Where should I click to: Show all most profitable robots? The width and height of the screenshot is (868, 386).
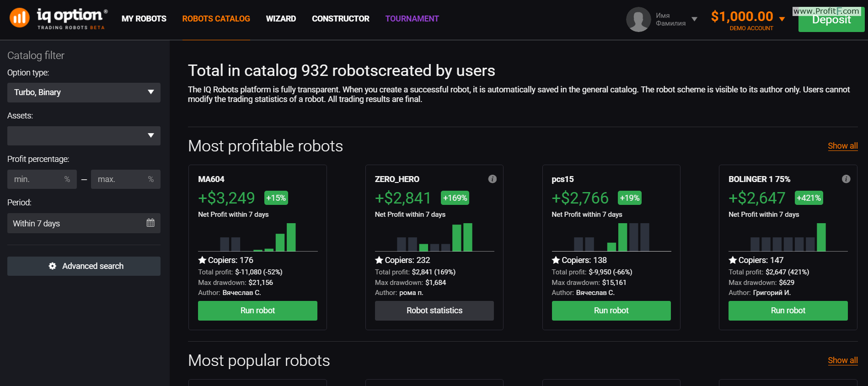coord(843,146)
